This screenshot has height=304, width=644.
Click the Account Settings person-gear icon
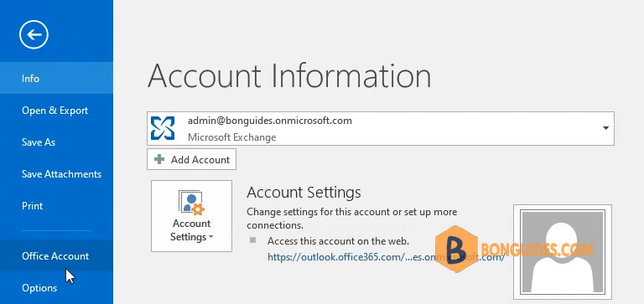pyautogui.click(x=191, y=203)
